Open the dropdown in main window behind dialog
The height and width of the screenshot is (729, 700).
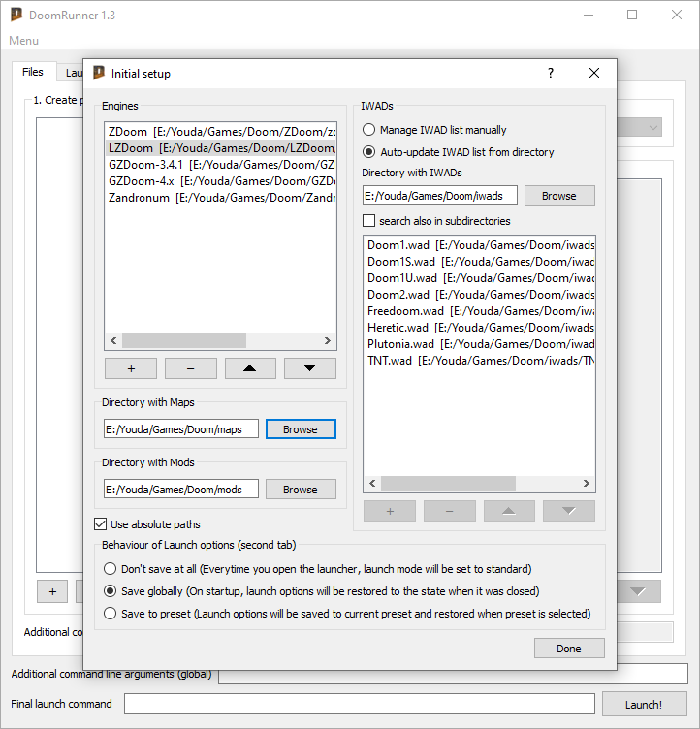tap(640, 127)
